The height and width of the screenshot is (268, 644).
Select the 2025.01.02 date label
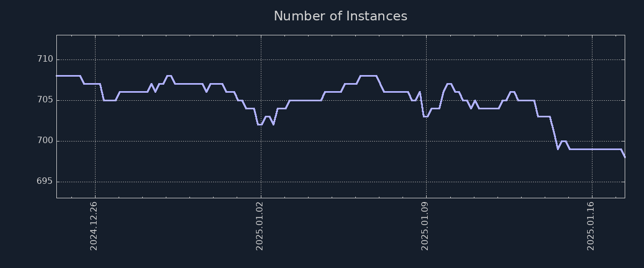click(260, 225)
